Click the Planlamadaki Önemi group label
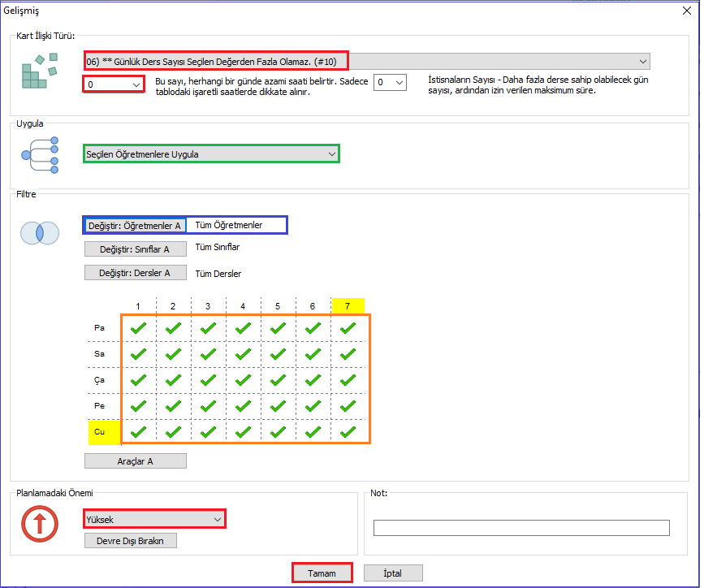Screen dimensions: 704x588 point(54,493)
